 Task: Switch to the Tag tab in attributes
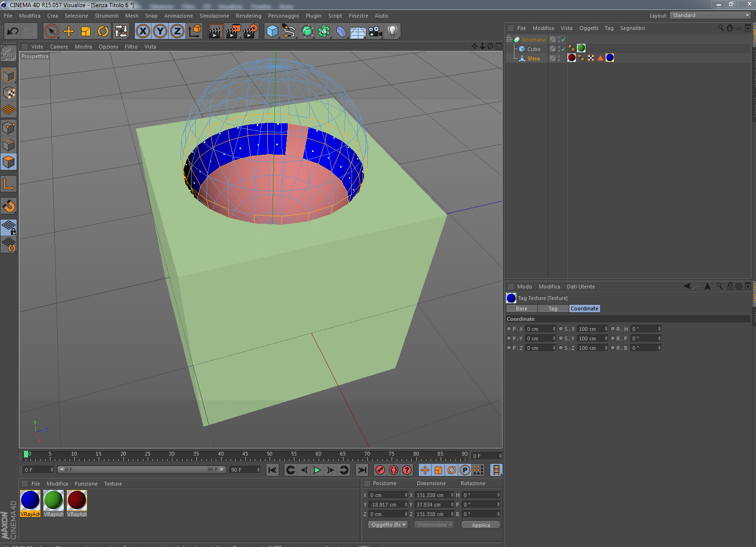point(553,308)
